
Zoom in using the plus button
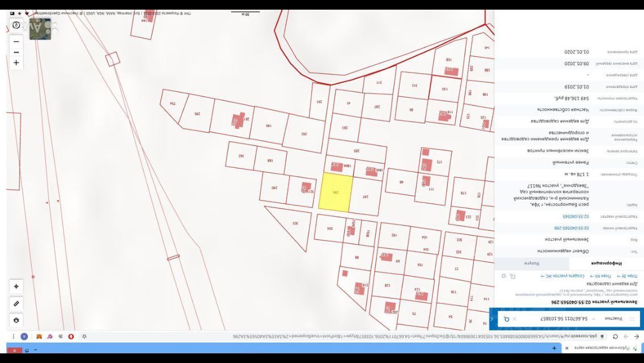16,62
